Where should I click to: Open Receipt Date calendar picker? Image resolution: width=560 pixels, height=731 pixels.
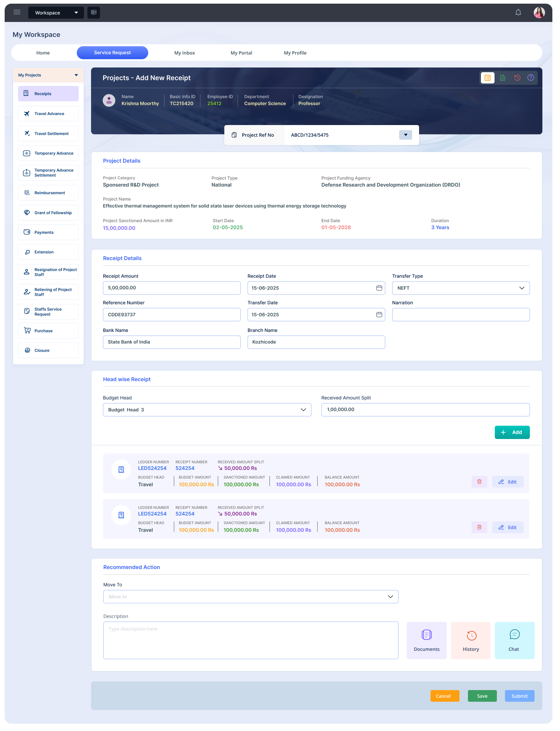379,288
